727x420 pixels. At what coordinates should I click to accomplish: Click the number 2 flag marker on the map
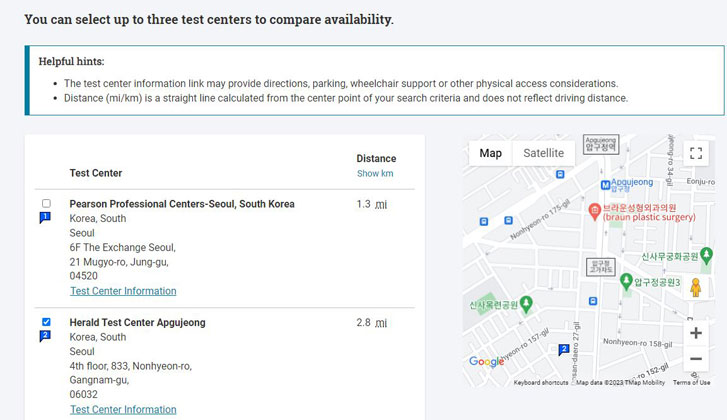click(563, 350)
